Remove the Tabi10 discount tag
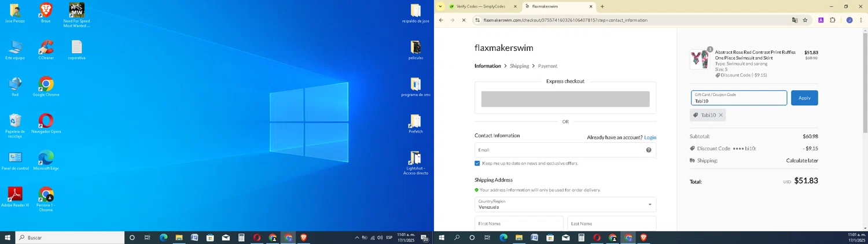The width and height of the screenshot is (868, 244). [720, 115]
